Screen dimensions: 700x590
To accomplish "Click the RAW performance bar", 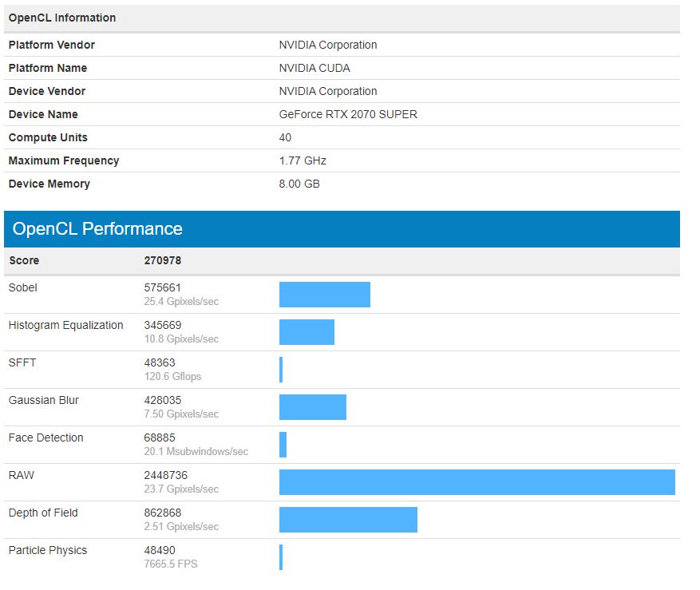I will [477, 482].
